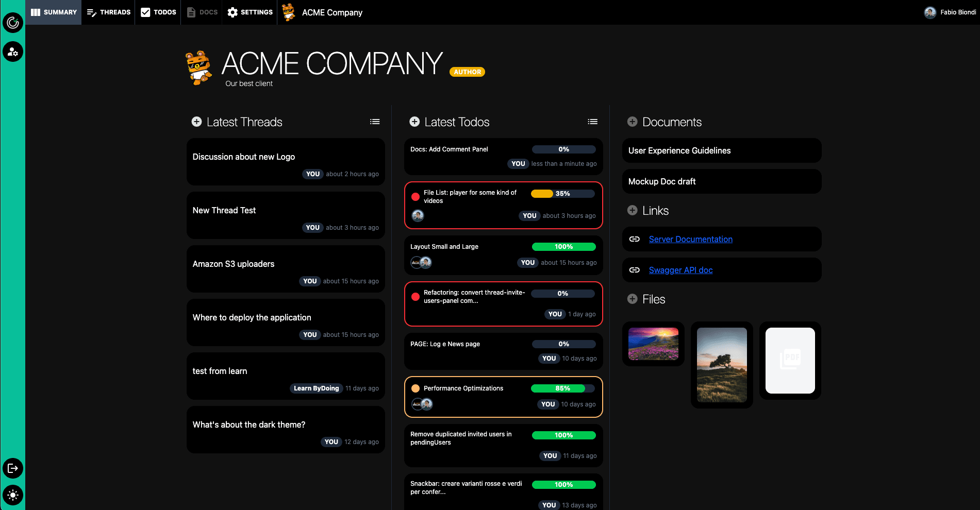Add a new todo with plus icon
Screen dimensions: 980x510
414,122
